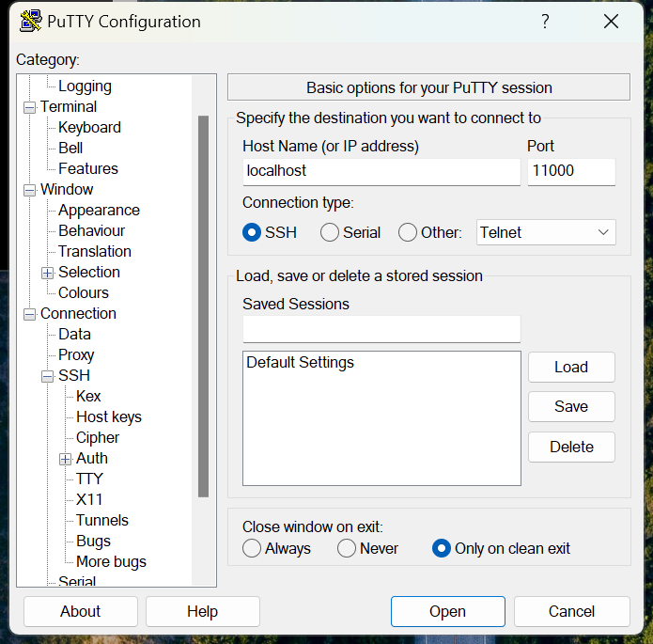Open the Appearance category
653x644 pixels.
pyautogui.click(x=99, y=210)
